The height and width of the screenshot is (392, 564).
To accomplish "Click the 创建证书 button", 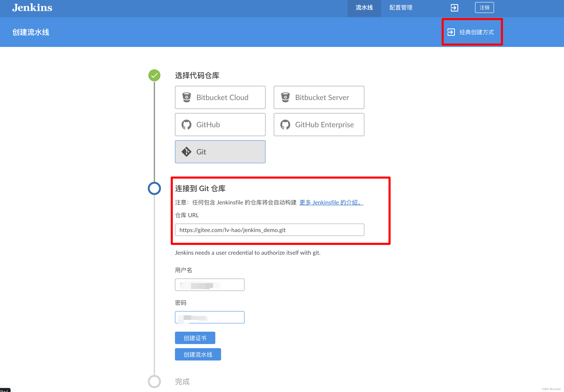I will [195, 338].
